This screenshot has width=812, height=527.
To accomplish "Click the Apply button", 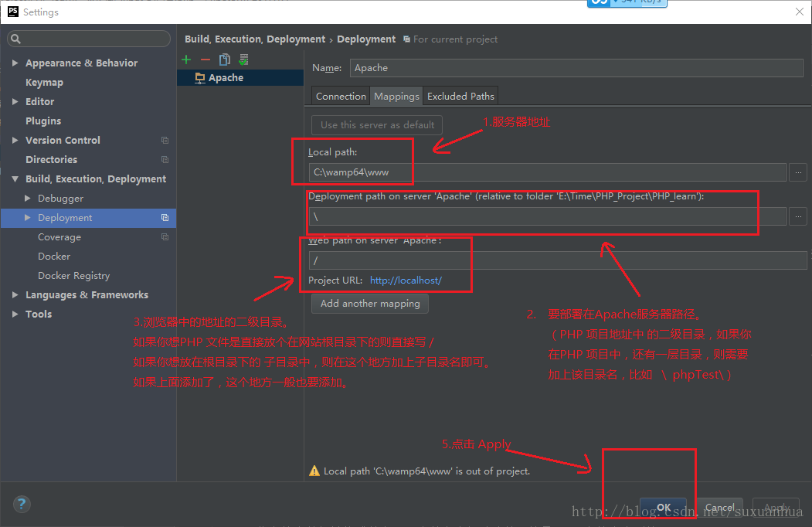I will pos(776,508).
